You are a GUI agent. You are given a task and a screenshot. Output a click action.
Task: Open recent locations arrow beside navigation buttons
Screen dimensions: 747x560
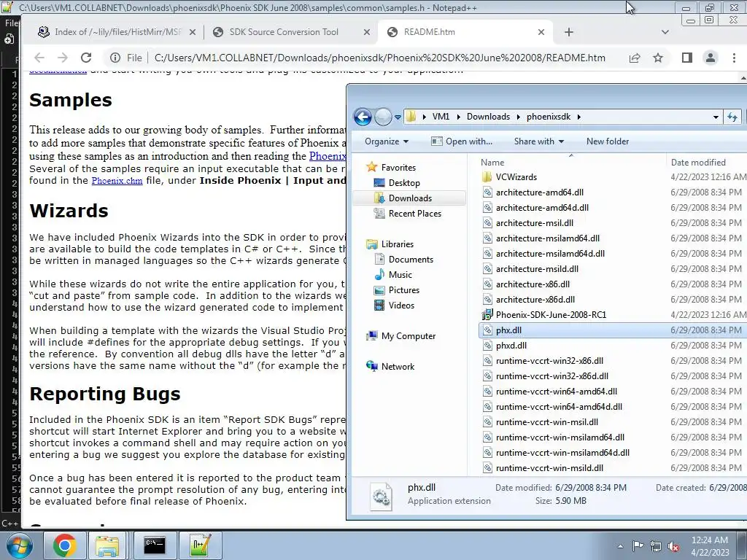tap(398, 117)
